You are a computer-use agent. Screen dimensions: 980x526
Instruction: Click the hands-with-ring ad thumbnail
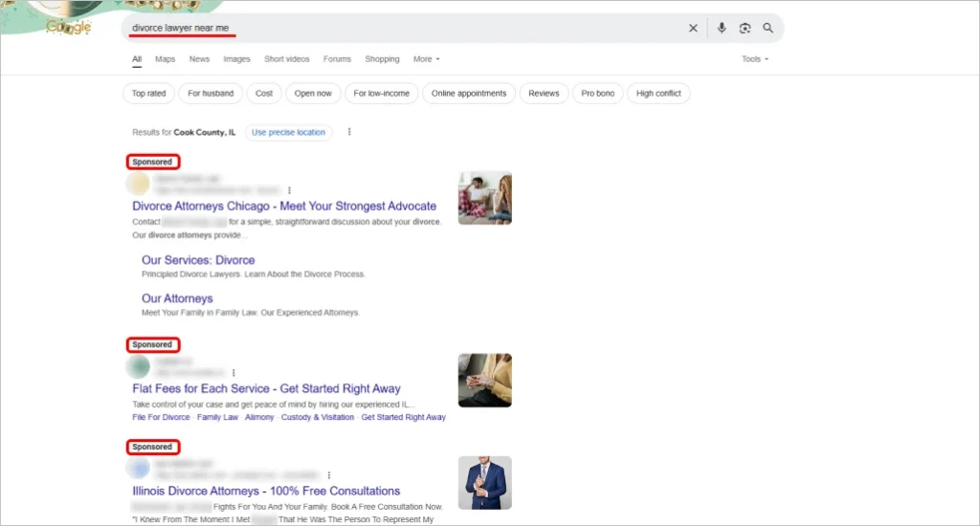pyautogui.click(x=485, y=381)
